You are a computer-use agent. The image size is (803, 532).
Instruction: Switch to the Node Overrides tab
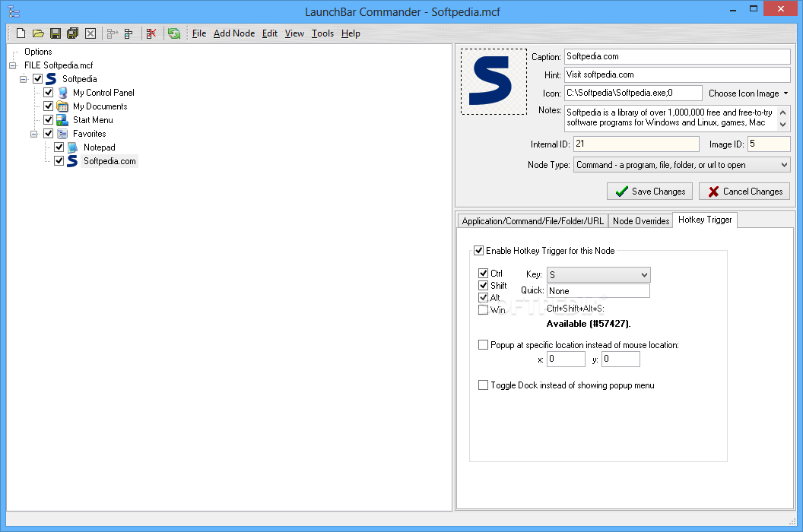[641, 220]
